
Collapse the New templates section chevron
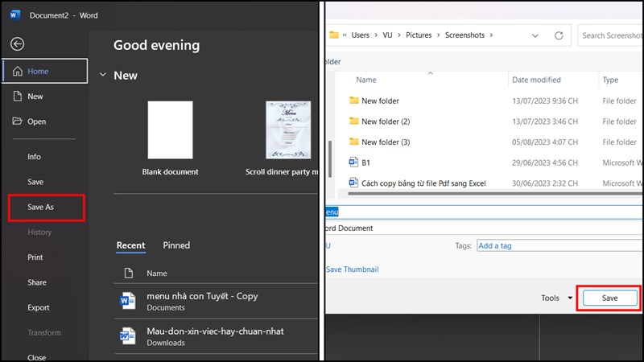coord(103,75)
